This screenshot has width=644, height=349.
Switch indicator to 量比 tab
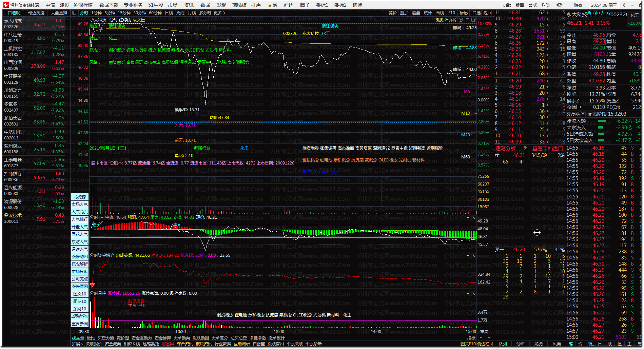pyautogui.click(x=91, y=338)
